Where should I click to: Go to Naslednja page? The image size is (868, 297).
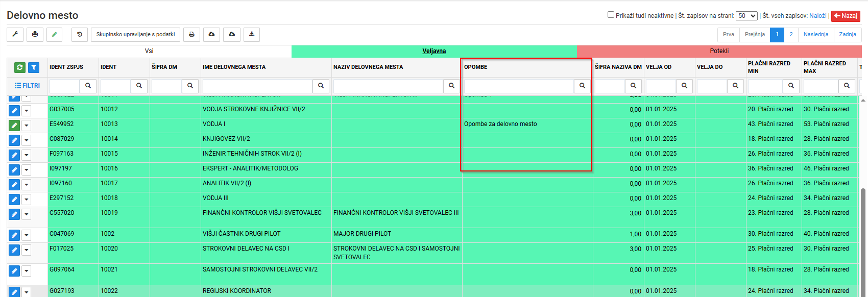(816, 34)
